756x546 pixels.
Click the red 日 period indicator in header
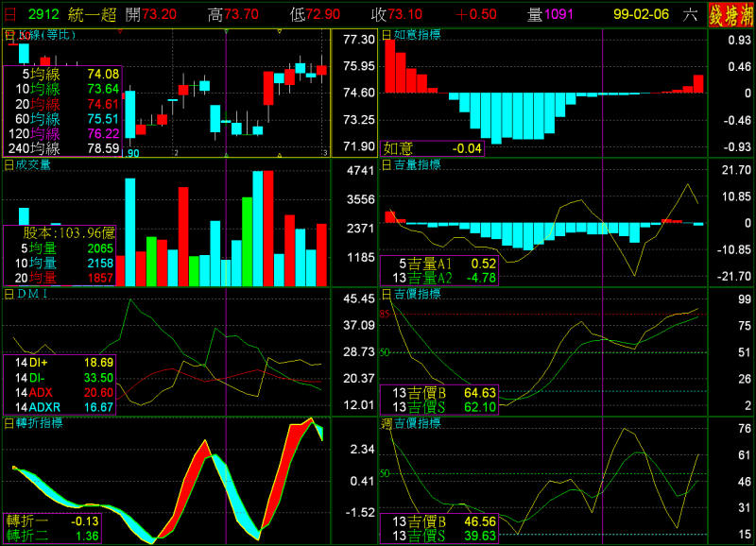pyautogui.click(x=10, y=15)
